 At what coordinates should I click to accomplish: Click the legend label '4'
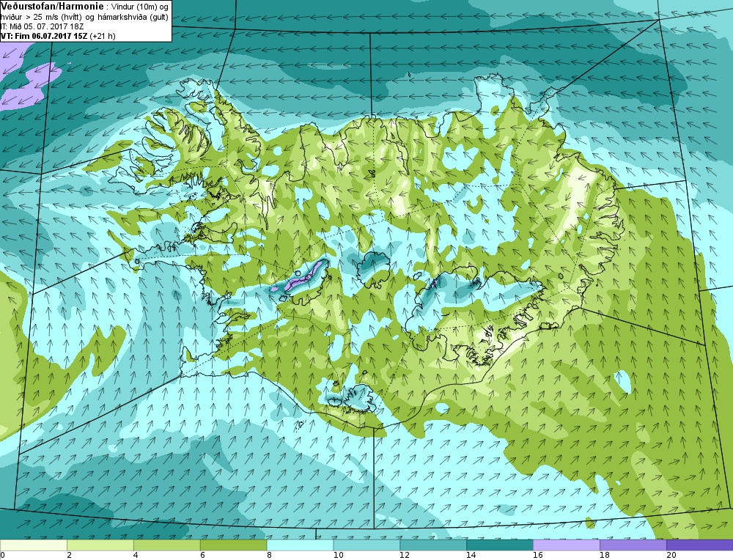pos(136,556)
